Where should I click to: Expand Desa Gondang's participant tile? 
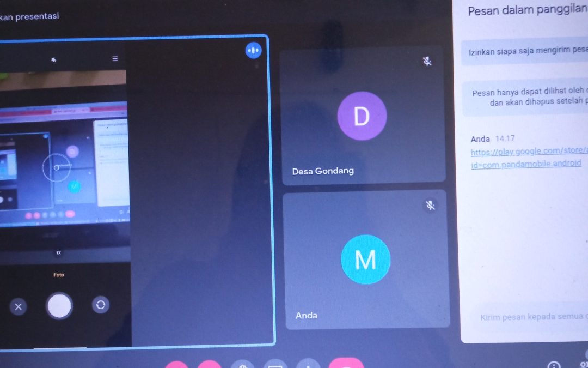[x=362, y=116]
